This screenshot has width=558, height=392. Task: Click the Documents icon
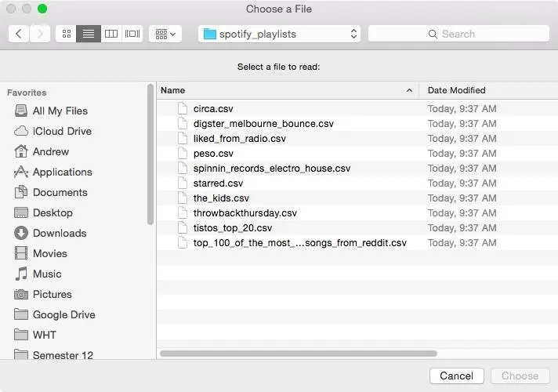pos(21,192)
